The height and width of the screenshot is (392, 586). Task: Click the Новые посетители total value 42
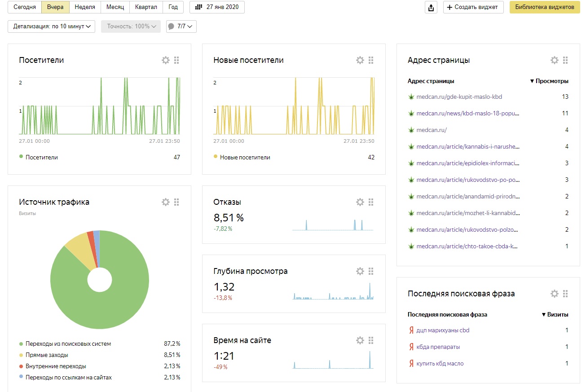click(x=371, y=157)
